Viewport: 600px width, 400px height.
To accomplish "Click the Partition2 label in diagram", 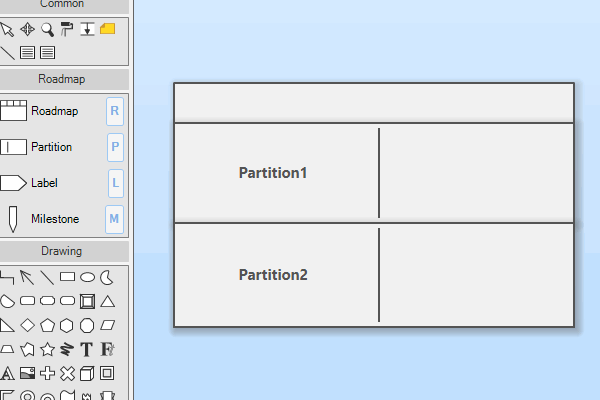I will [273, 275].
